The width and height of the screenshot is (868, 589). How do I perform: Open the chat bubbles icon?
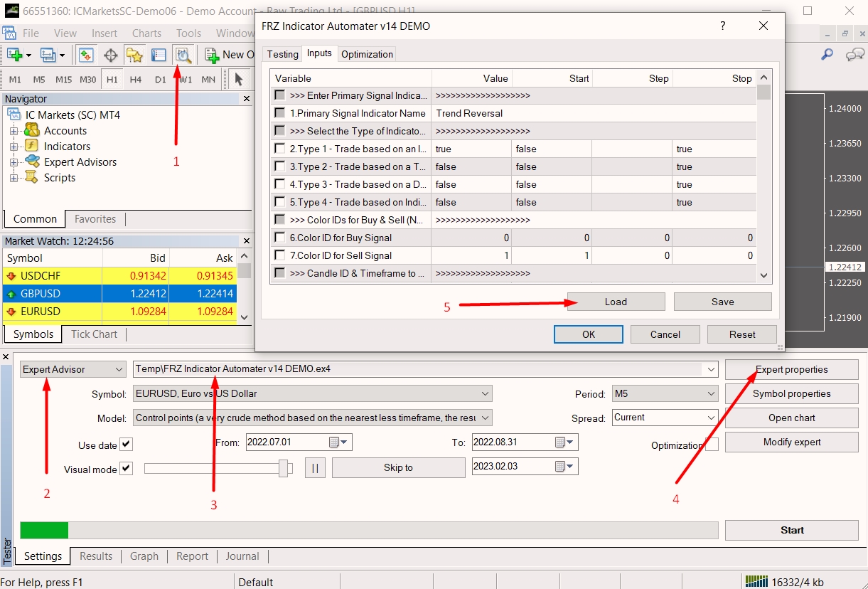855,54
